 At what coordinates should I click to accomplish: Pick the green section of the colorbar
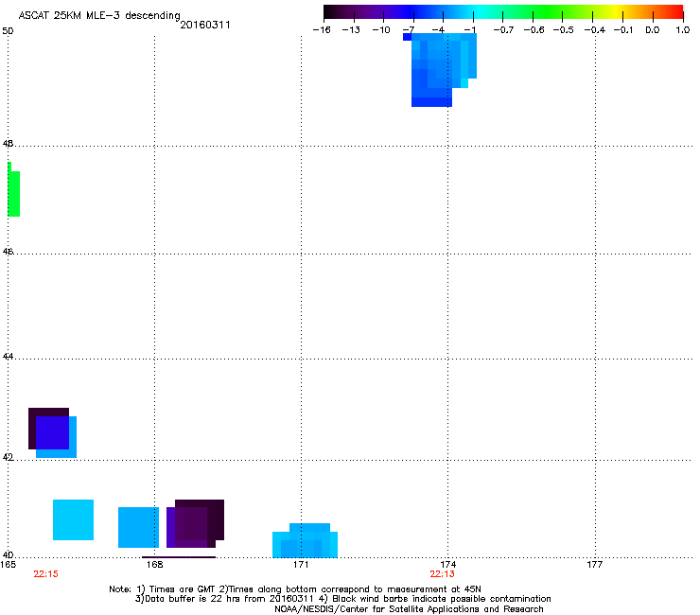coord(547,12)
